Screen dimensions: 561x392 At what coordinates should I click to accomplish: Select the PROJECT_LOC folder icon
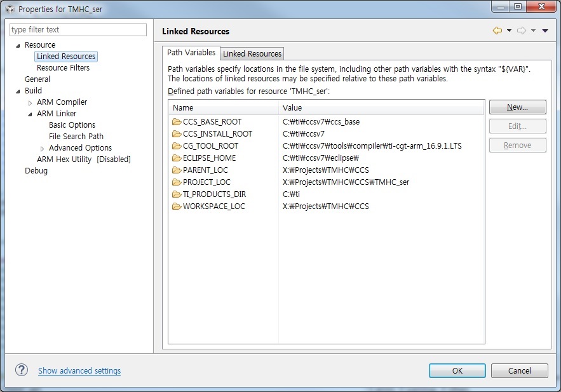(x=177, y=182)
